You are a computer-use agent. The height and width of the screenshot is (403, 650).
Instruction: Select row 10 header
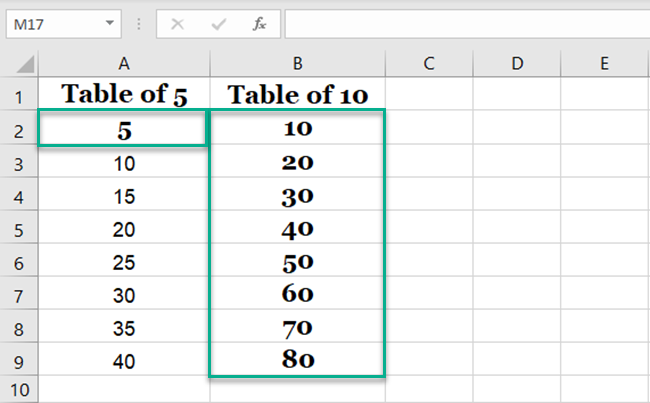click(19, 389)
